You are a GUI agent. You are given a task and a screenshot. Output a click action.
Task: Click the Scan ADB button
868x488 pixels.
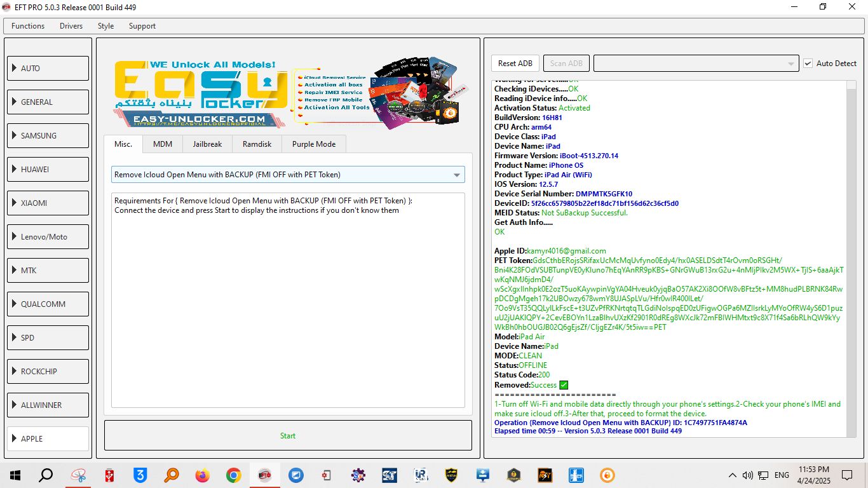[x=566, y=63]
